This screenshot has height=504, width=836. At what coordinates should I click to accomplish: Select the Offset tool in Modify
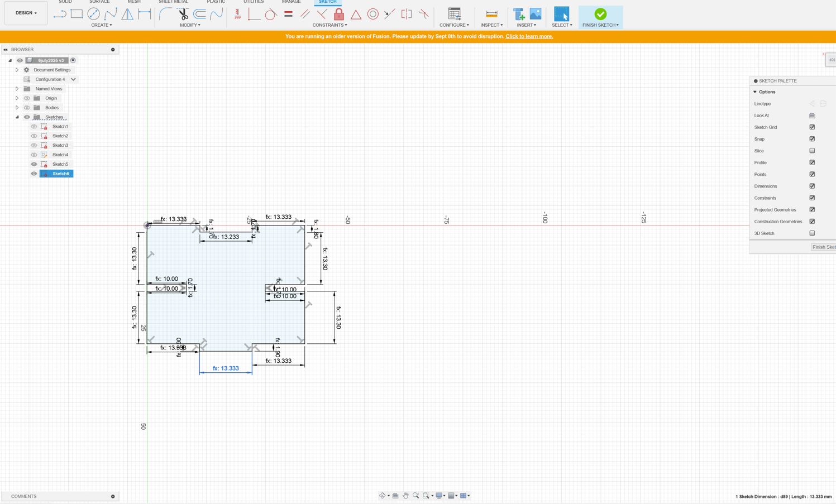199,14
